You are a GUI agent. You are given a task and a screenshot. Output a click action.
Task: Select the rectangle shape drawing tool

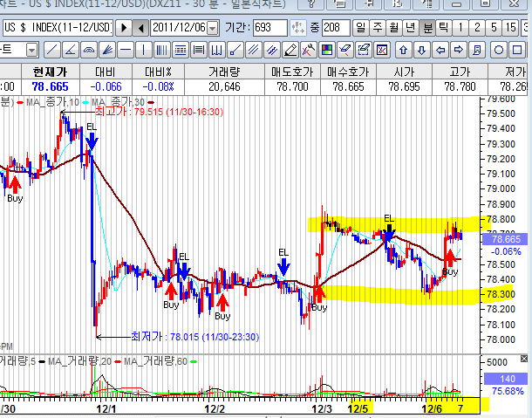point(515,46)
